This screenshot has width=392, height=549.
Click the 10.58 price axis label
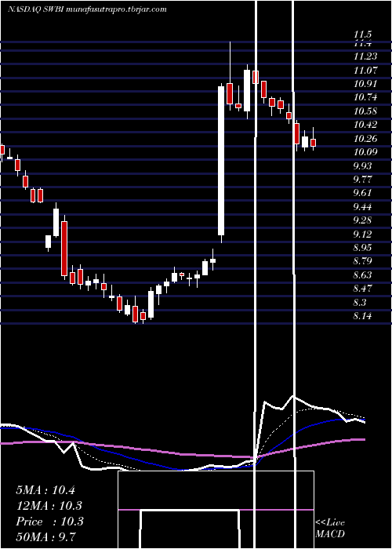tap(365, 111)
